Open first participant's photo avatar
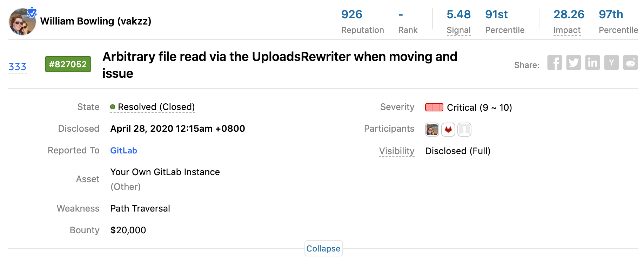Screen dimensions: 644x269 click(x=432, y=130)
